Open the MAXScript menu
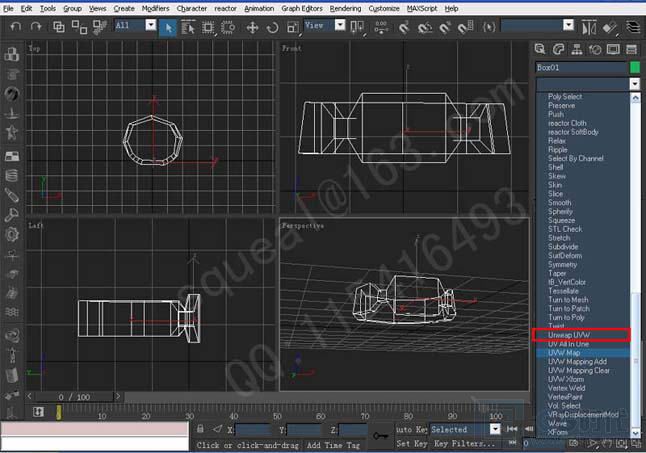Image resolution: width=646 pixels, height=453 pixels. (x=422, y=9)
